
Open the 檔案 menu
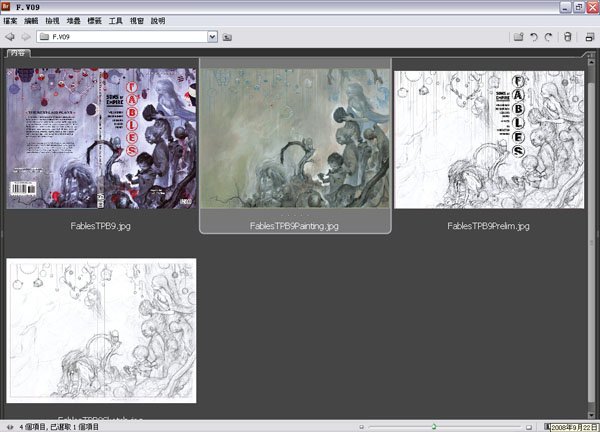click(11, 20)
